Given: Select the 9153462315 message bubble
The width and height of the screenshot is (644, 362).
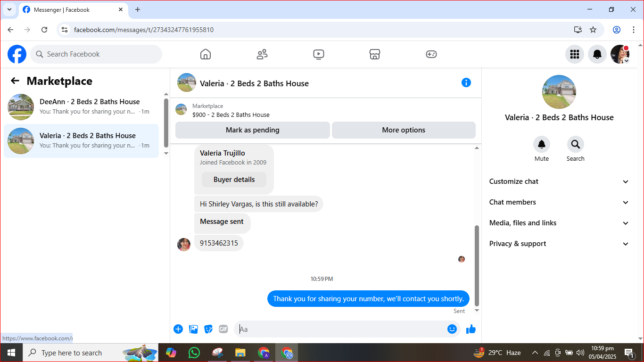Looking at the screenshot, I should (219, 243).
